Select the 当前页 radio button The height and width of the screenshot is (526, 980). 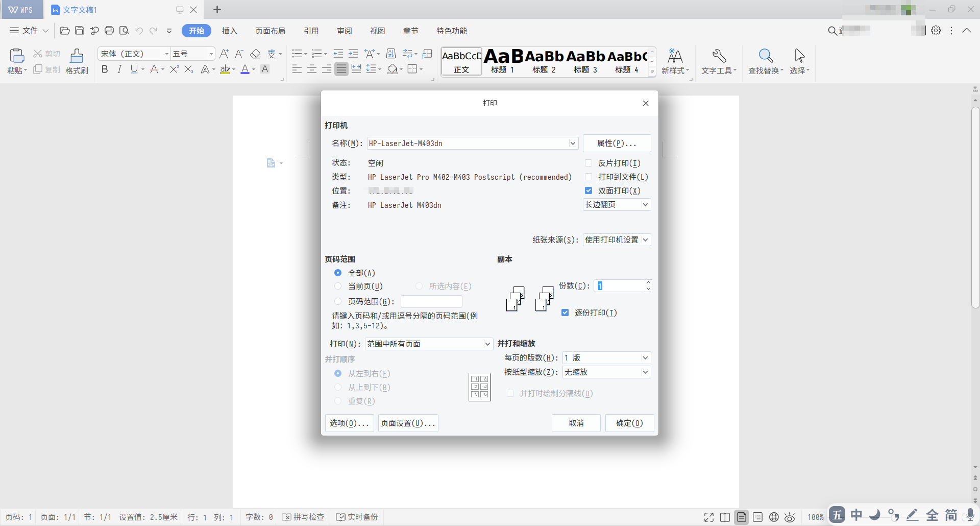[x=338, y=286]
